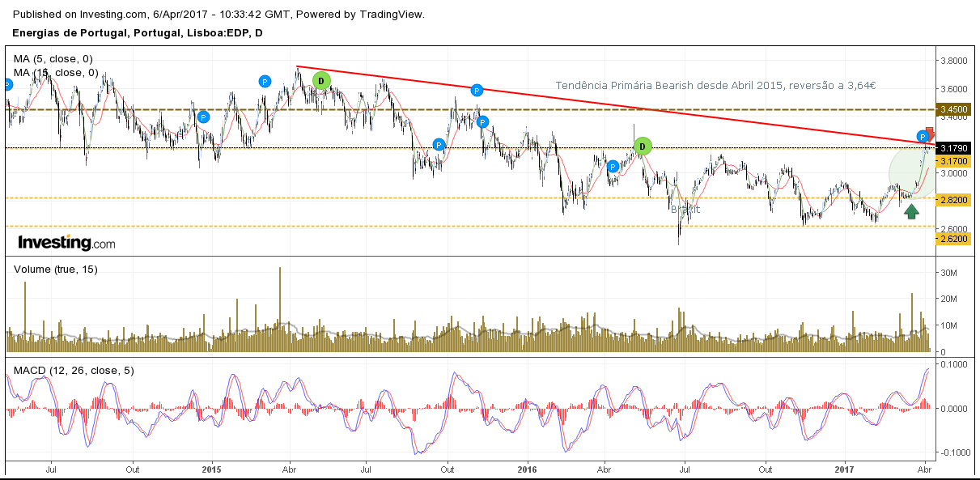Screen dimensions: 980x480
Task: Click the 10M volume axis label
Action: point(949,325)
